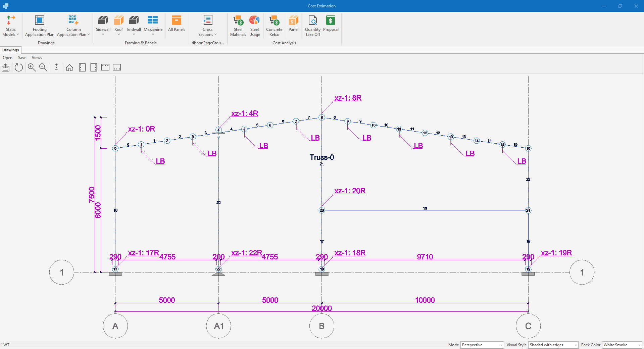Select the Drawings tab

(11, 50)
